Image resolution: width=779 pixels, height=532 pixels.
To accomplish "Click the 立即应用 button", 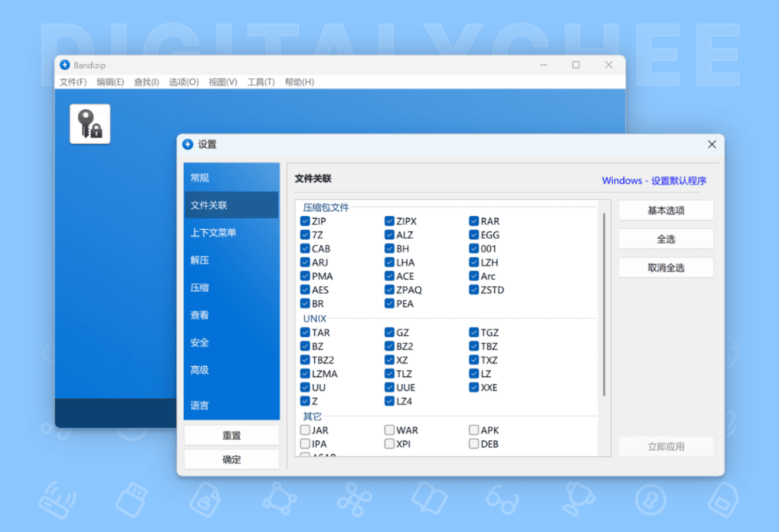I will point(666,446).
